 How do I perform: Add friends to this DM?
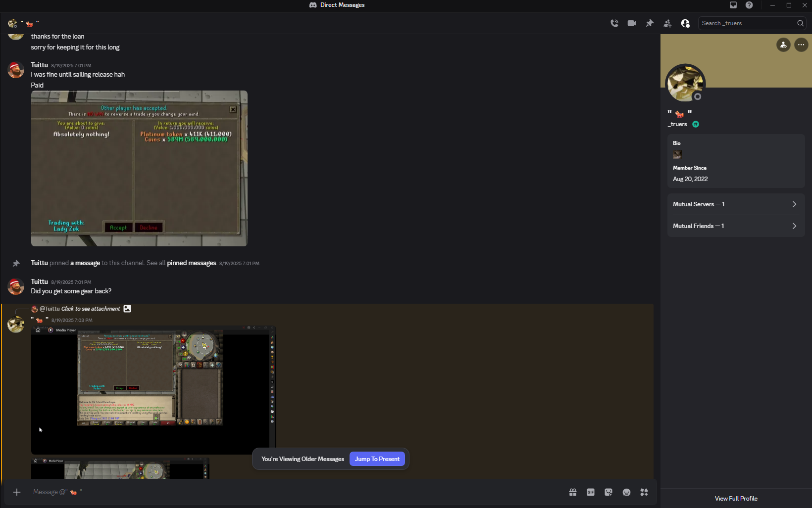click(x=667, y=23)
